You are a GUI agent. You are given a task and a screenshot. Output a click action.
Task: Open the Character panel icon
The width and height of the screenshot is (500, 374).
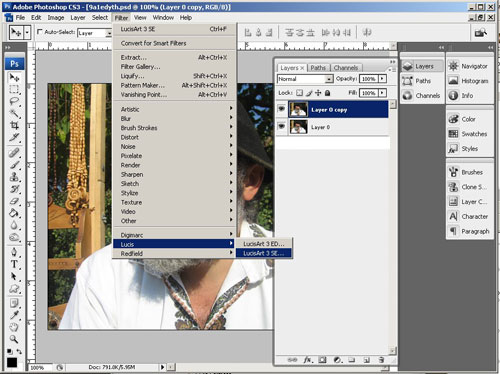(x=453, y=216)
